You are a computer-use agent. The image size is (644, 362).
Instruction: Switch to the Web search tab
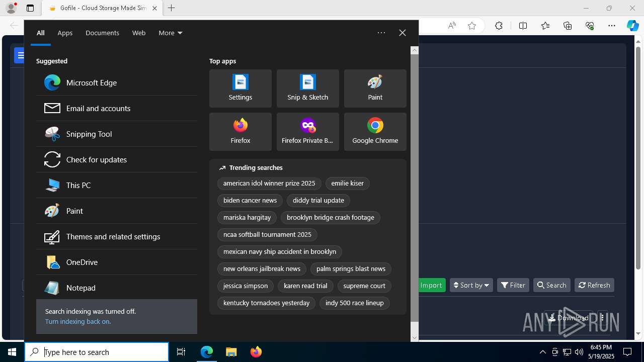139,33
